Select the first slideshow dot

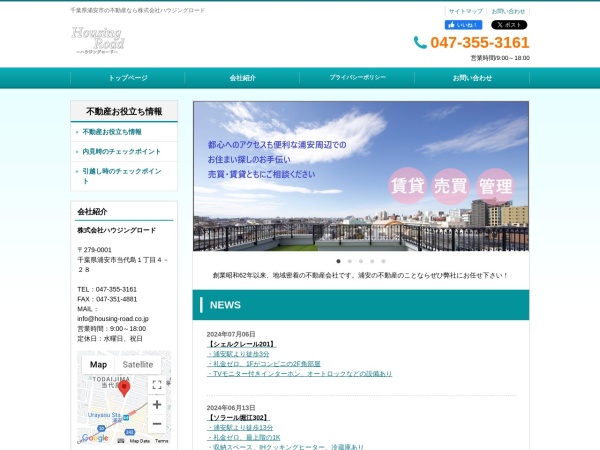338,261
